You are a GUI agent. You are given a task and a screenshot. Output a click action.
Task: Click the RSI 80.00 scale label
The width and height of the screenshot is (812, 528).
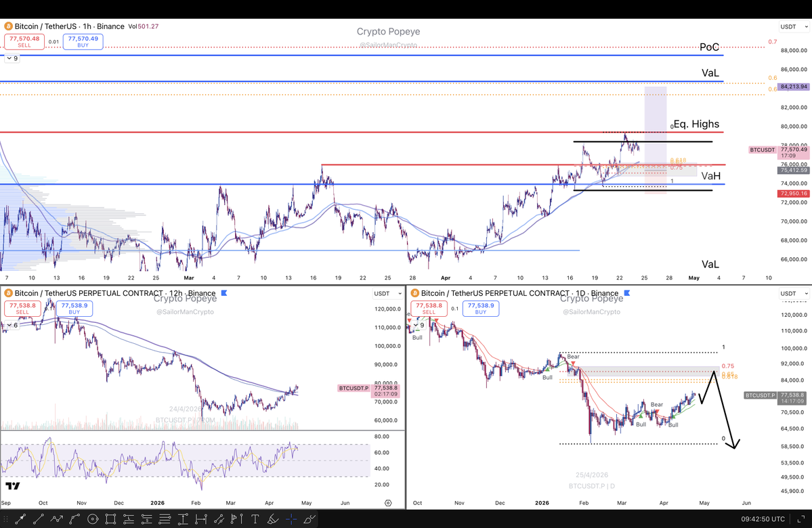pyautogui.click(x=382, y=437)
